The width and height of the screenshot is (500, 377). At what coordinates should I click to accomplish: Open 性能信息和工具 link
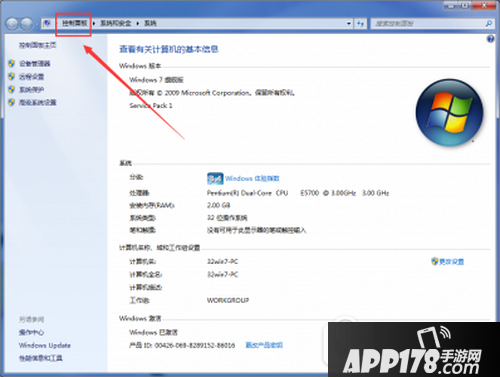pyautogui.click(x=41, y=358)
